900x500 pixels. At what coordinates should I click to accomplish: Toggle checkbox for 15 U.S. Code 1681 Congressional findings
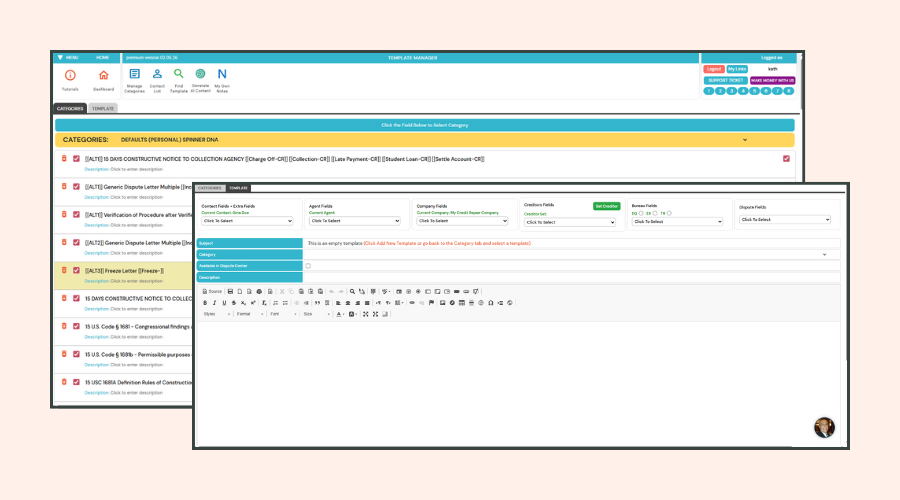pyautogui.click(x=76, y=326)
